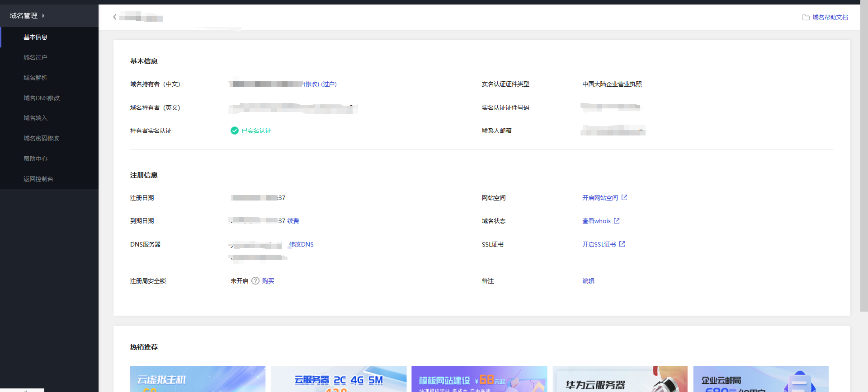Click the green verified checkmark icon
Viewport: 868px width, 392px height.
[235, 131]
